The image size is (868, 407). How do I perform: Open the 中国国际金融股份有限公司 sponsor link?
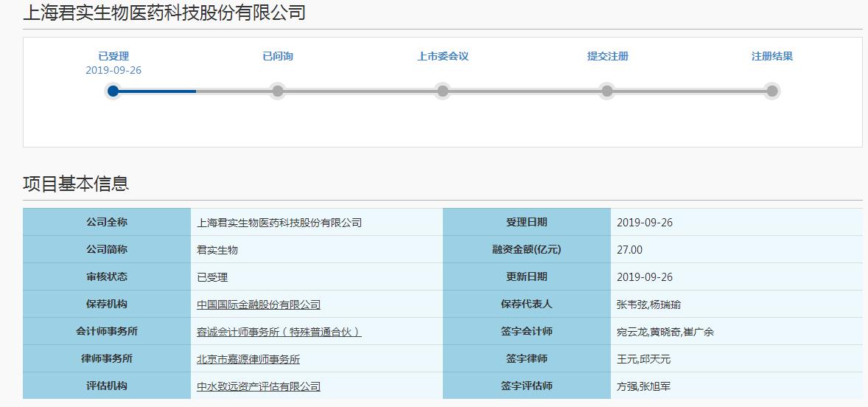259,305
